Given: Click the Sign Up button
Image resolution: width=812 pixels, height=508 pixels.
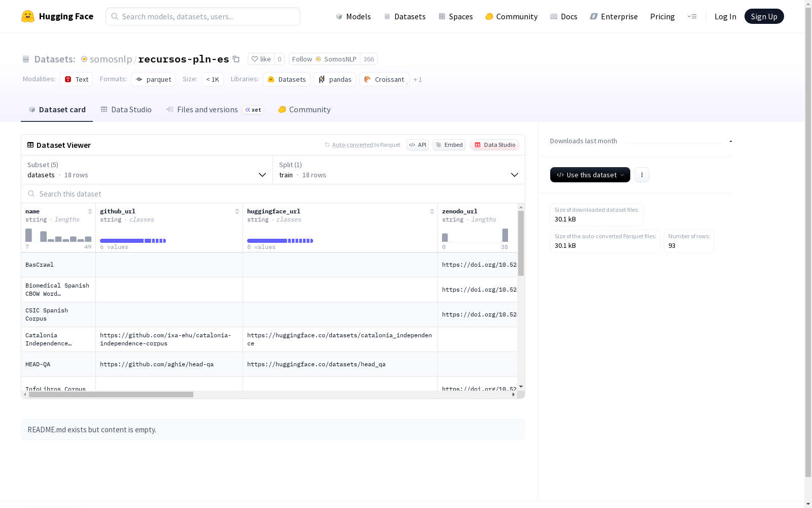Looking at the screenshot, I should [x=764, y=16].
